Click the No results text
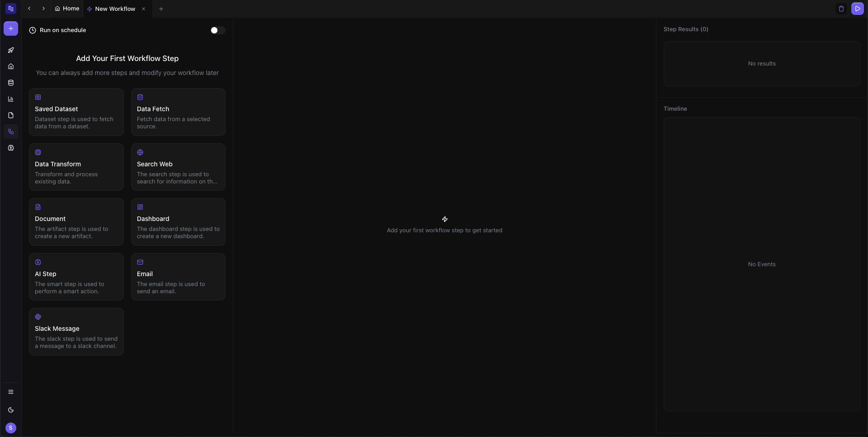The width and height of the screenshot is (868, 437). [x=762, y=64]
